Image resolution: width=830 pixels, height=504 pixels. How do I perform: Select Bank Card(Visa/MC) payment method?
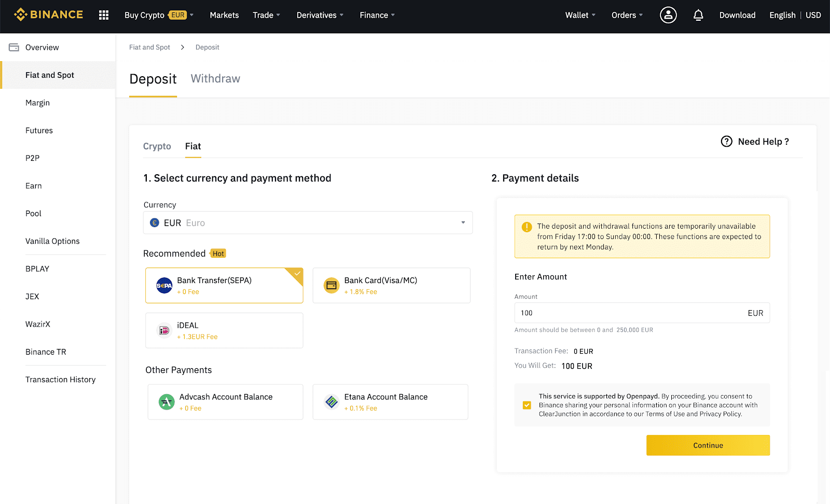(x=392, y=286)
